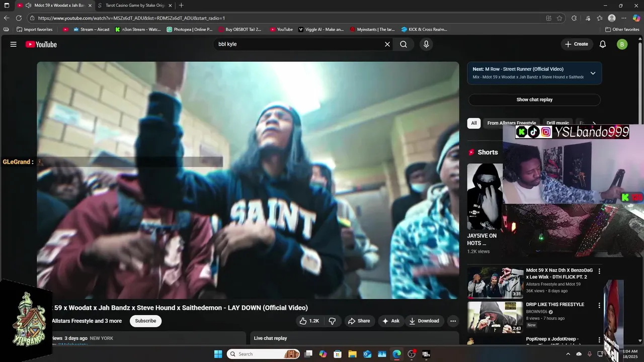Click the magnifier search button

click(404, 44)
